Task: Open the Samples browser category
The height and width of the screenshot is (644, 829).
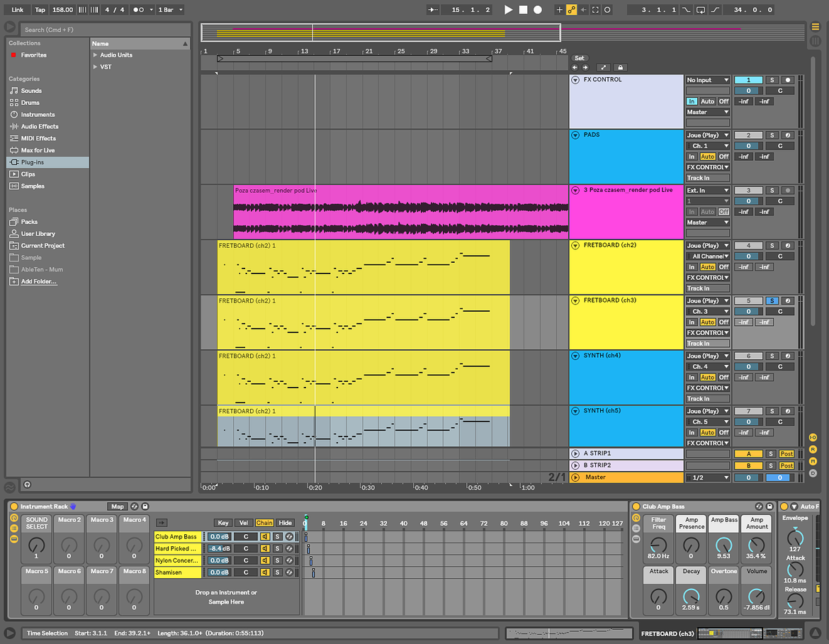Action: click(x=33, y=186)
